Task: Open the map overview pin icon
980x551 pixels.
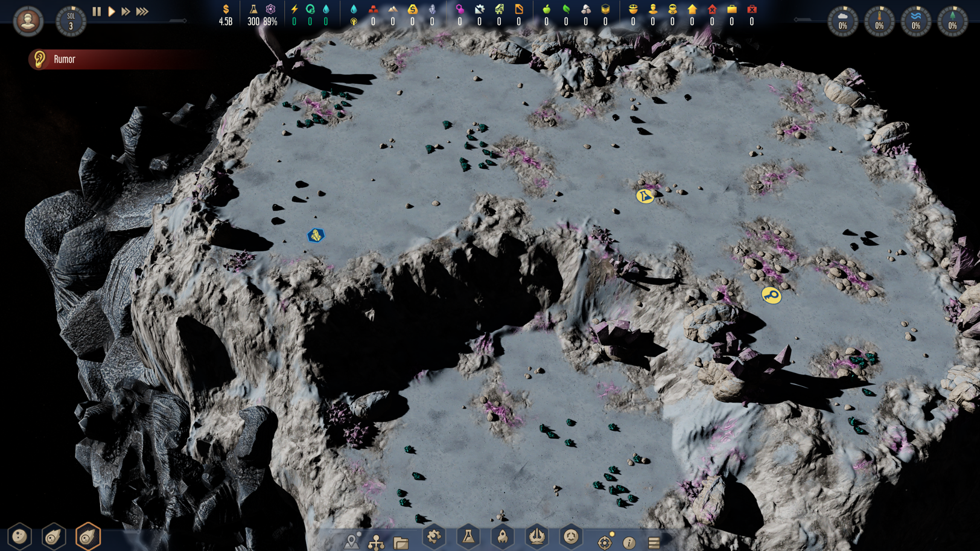Action: pyautogui.click(x=352, y=541)
